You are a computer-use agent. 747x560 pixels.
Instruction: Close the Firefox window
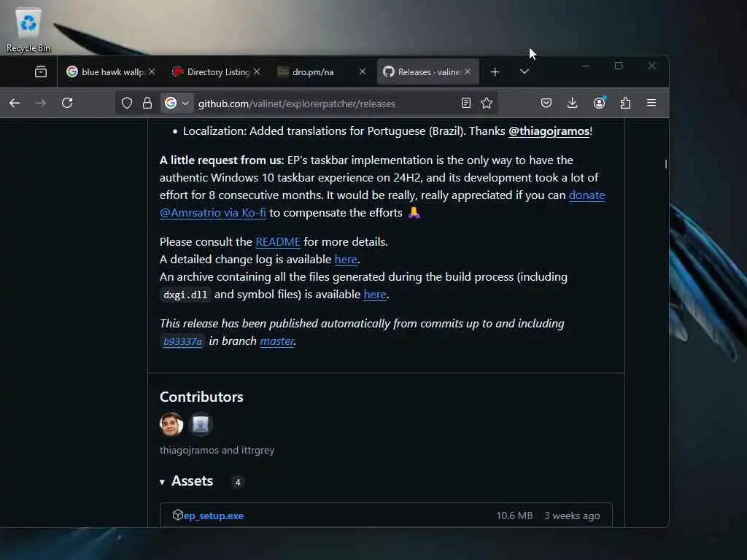pos(652,66)
